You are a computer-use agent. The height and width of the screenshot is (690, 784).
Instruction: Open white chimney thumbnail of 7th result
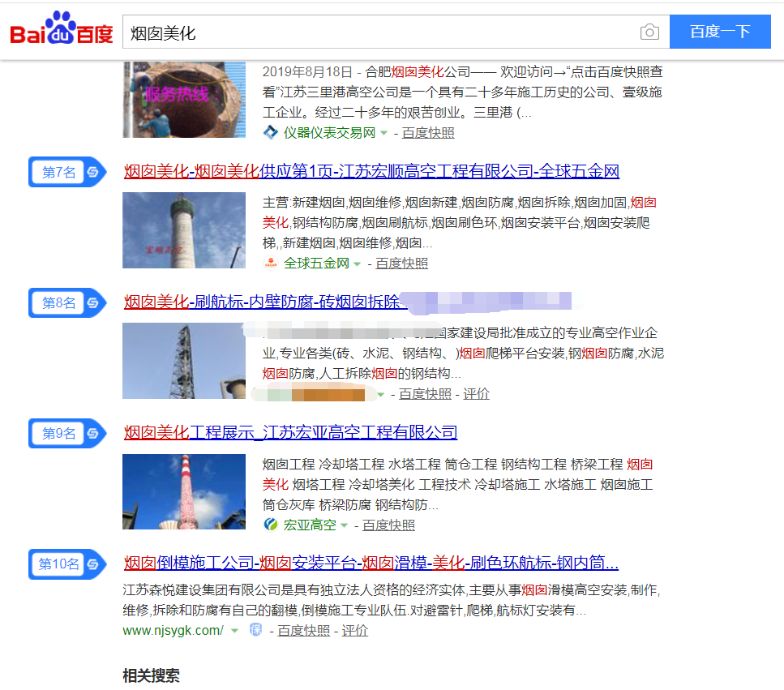pos(184,230)
